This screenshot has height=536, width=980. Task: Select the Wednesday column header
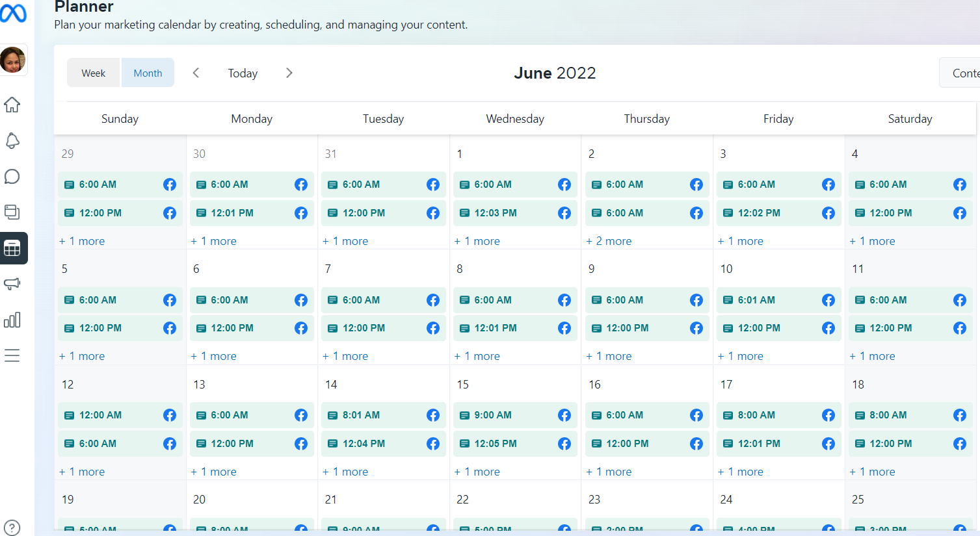pos(515,119)
